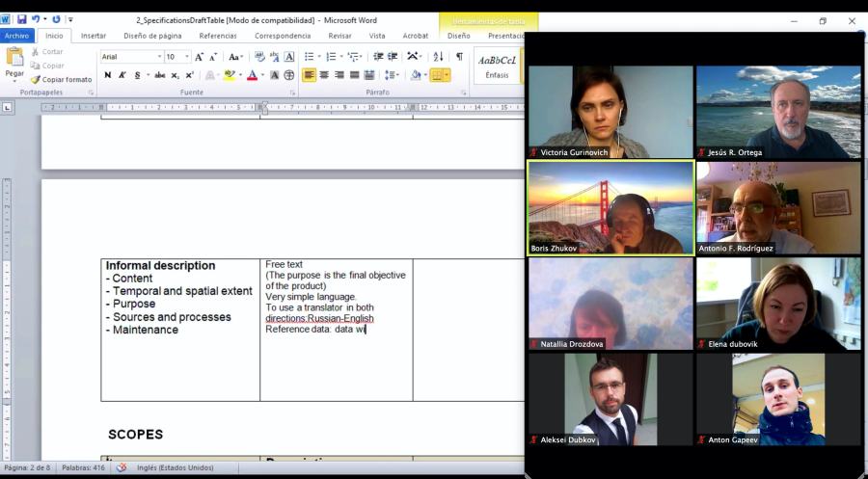Viewport: 868px width, 479px height.
Task: Toggle underline (S) formatting
Action: (x=137, y=75)
